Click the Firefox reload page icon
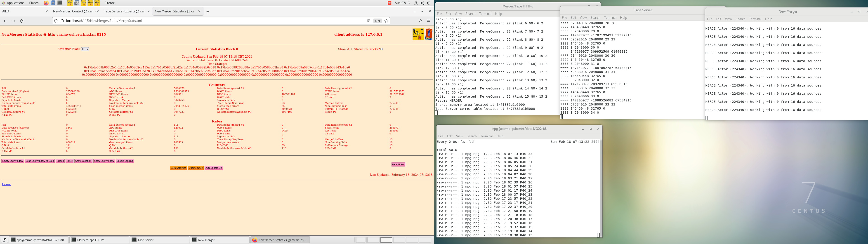The image size is (868, 244). 22,21
